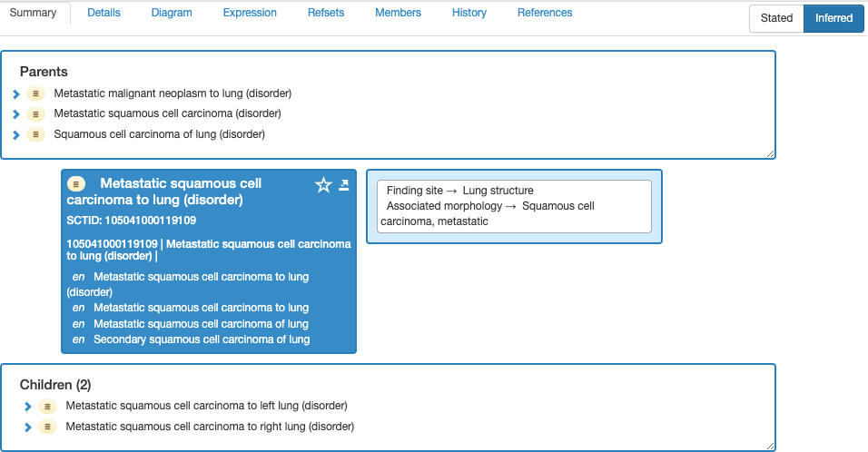Switch to the Inferred view
The width and height of the screenshot is (868, 452).
click(x=833, y=18)
